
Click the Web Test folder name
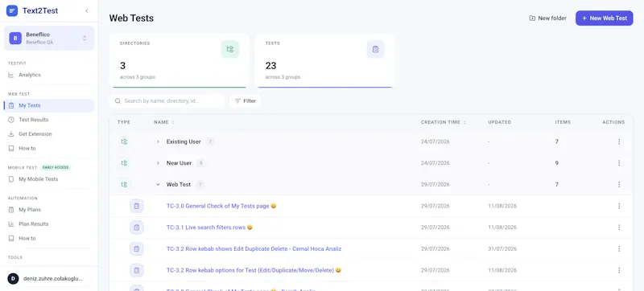pyautogui.click(x=179, y=184)
